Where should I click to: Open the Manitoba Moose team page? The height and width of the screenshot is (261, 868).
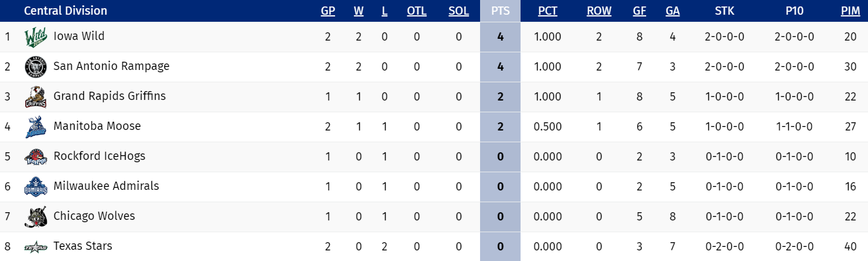click(97, 126)
